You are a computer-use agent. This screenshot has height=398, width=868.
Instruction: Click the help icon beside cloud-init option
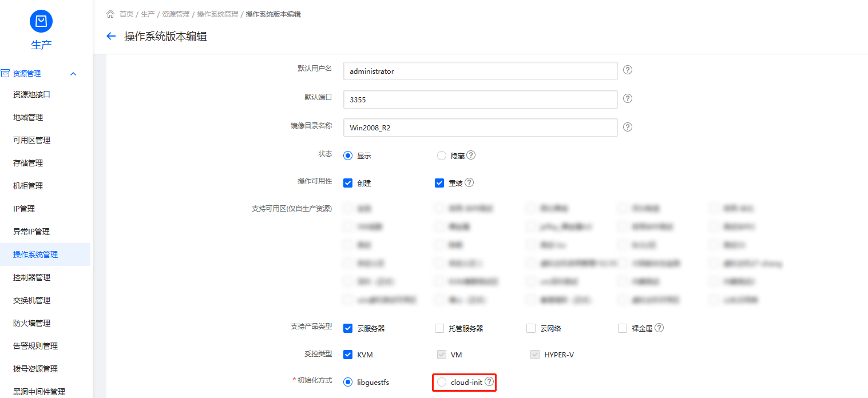click(489, 381)
